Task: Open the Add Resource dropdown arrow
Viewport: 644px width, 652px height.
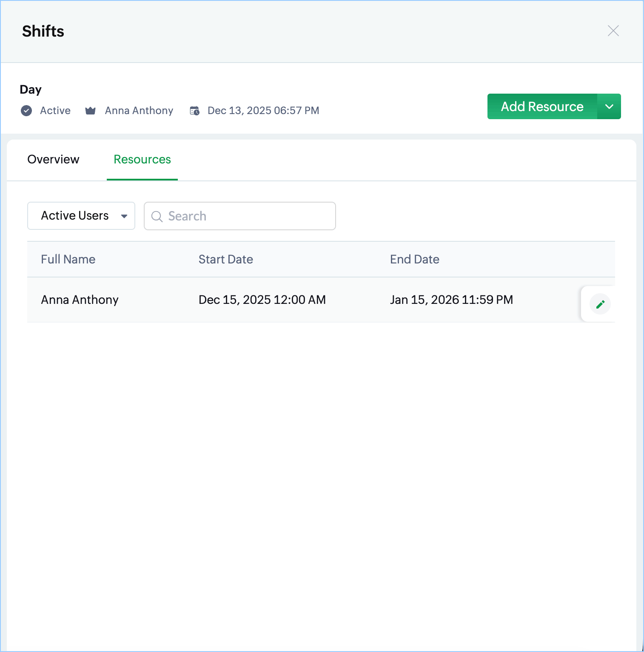Action: tap(609, 106)
